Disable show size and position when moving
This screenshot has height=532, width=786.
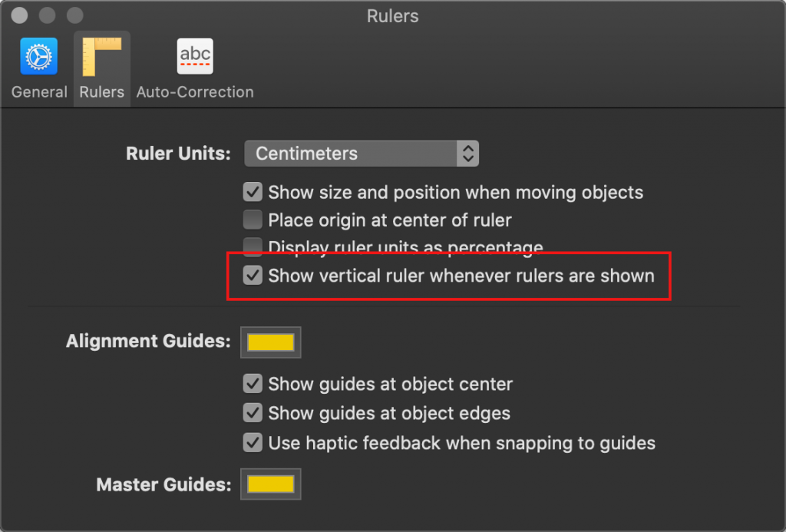[253, 192]
